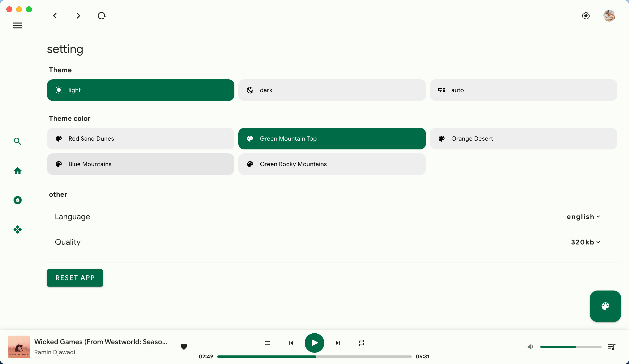
Task: Open the user profile avatar
Action: [x=609, y=16]
